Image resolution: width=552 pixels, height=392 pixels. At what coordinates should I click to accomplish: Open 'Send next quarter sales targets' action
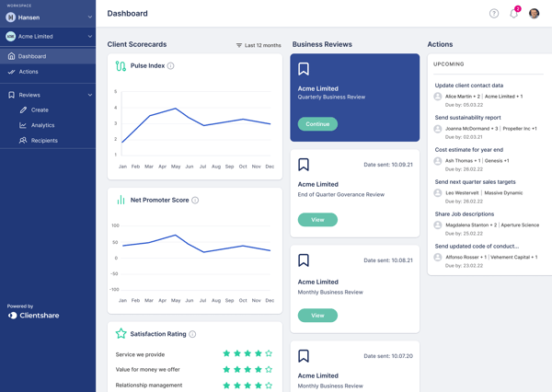[475, 181]
